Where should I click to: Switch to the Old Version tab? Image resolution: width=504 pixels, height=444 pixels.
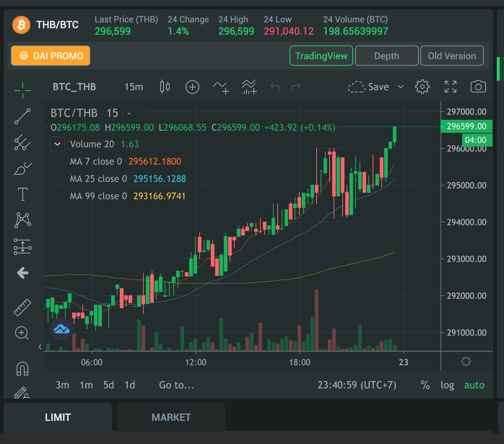(452, 56)
